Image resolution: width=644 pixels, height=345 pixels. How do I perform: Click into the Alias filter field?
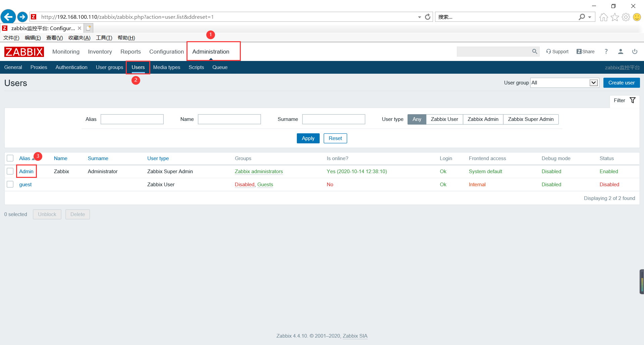[132, 119]
